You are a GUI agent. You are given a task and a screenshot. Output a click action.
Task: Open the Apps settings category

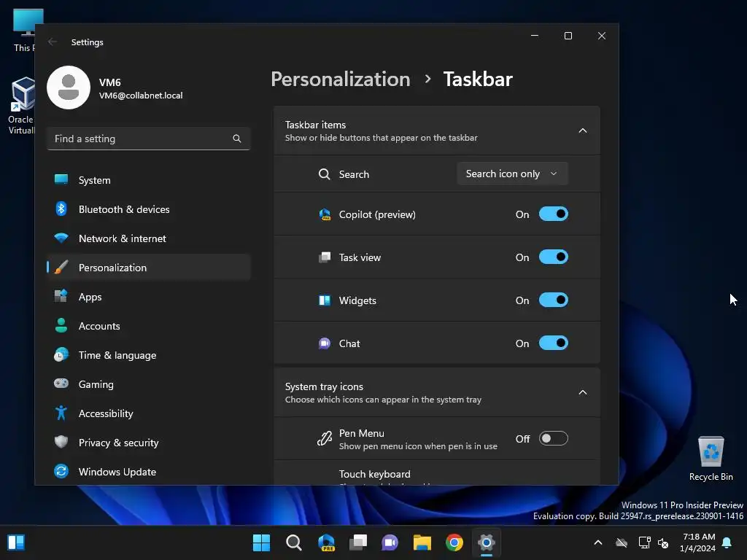click(x=149, y=297)
